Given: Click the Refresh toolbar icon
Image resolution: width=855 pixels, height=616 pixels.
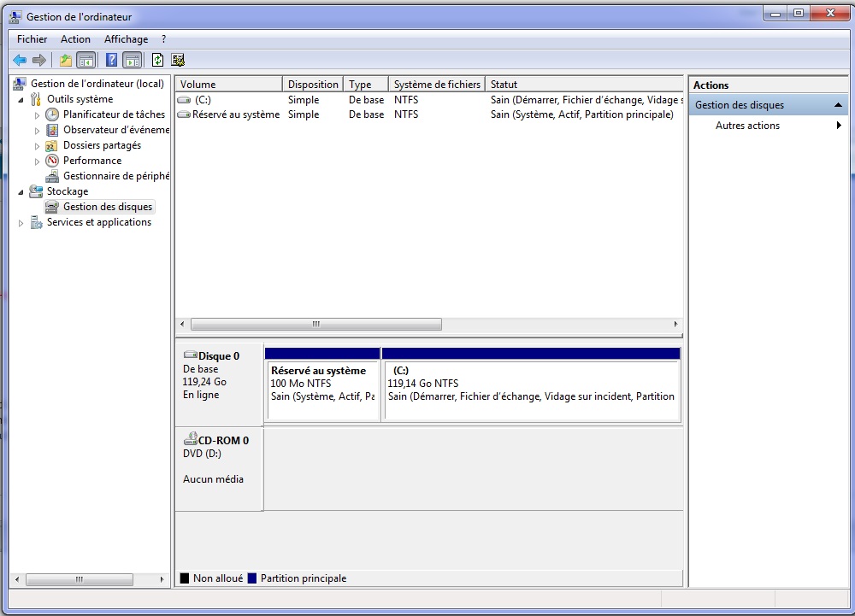Looking at the screenshot, I should [x=157, y=60].
